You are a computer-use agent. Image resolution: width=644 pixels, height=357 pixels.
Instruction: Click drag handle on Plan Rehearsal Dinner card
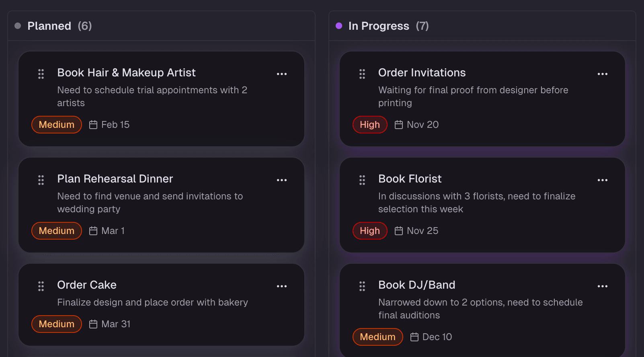coord(41,180)
